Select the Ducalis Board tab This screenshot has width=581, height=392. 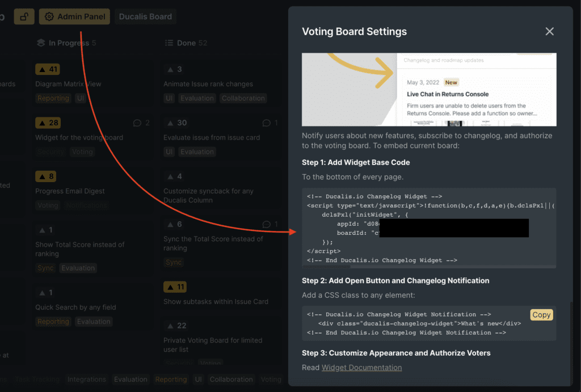pyautogui.click(x=145, y=16)
